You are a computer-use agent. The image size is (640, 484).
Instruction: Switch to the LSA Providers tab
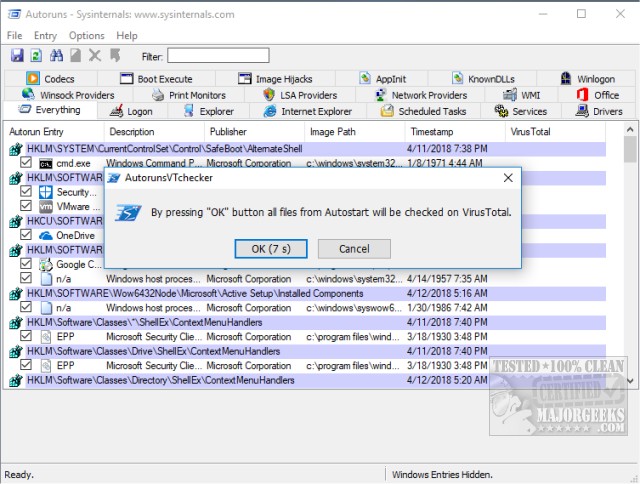pyautogui.click(x=300, y=95)
